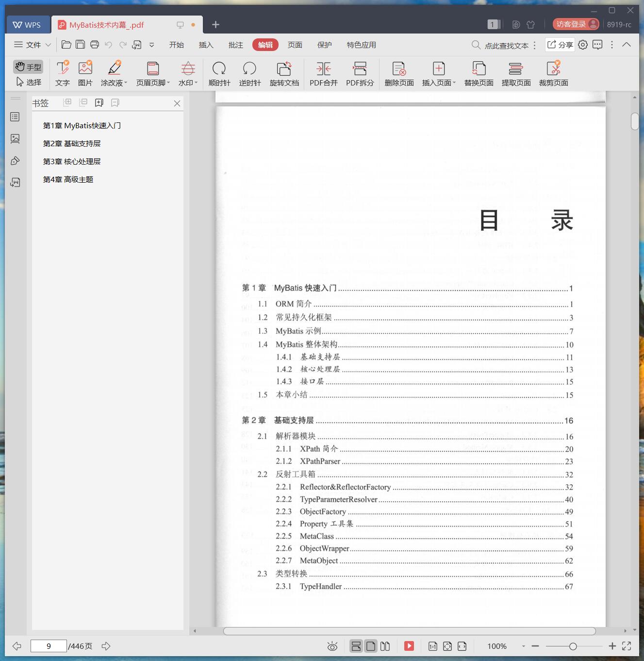Viewport: 644px width, 661px height.
Task: Open the Image edit tool (图片)
Action: pyautogui.click(x=85, y=73)
